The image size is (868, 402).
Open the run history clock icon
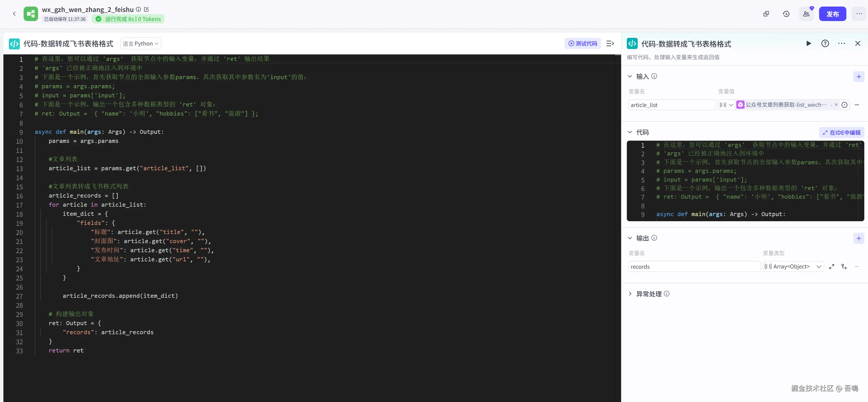(786, 14)
